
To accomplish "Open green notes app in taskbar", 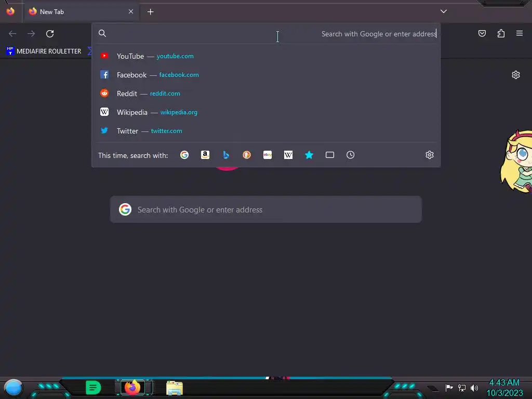I will click(93, 388).
